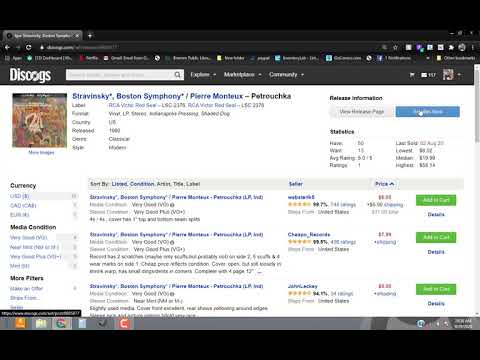Open GoComics.com bookmark
This screenshot has height=360, width=480.
click(344, 58)
